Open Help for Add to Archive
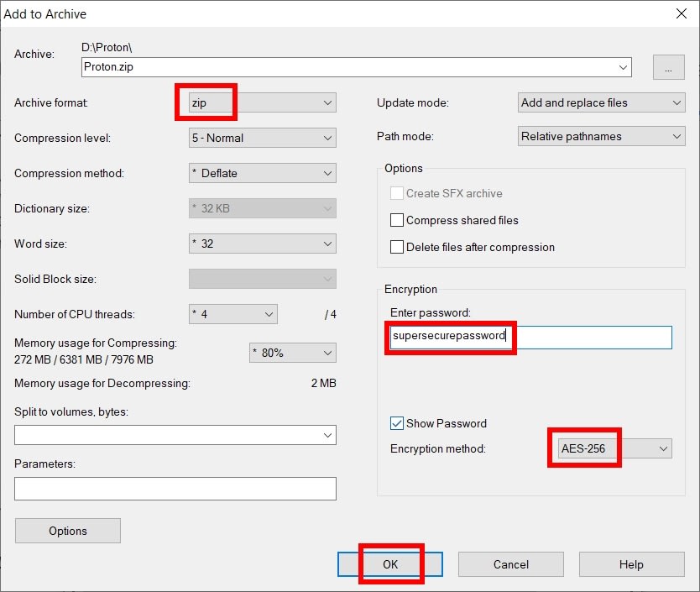 click(632, 564)
